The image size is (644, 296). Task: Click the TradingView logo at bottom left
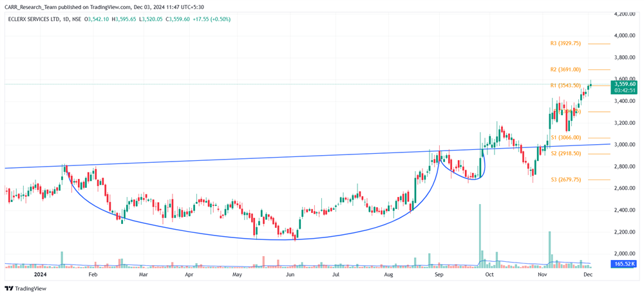(25, 289)
